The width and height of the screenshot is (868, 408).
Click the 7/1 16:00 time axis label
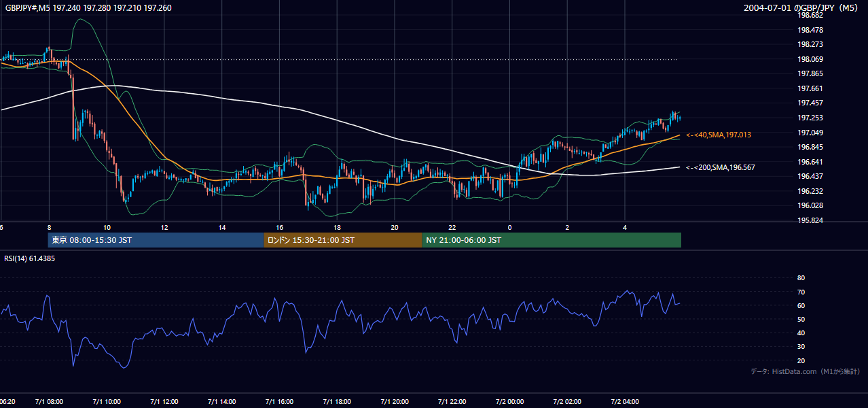point(279,402)
